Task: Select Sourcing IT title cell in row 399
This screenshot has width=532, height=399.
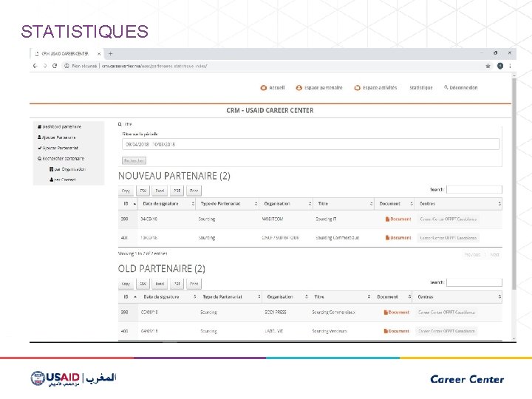Action: tap(326, 219)
